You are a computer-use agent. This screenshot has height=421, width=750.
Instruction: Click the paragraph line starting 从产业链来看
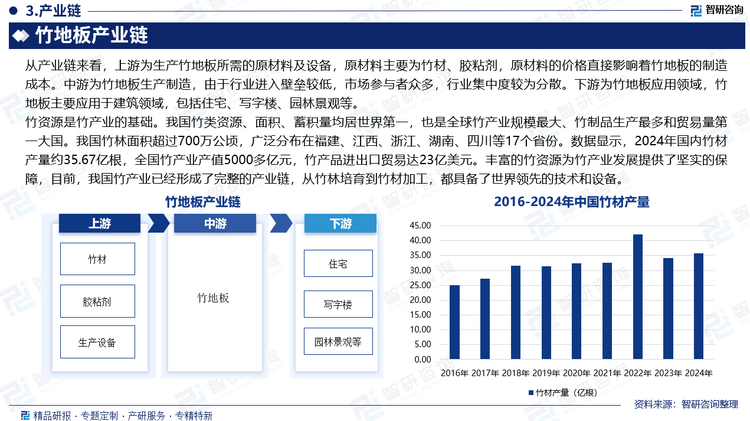376,65
